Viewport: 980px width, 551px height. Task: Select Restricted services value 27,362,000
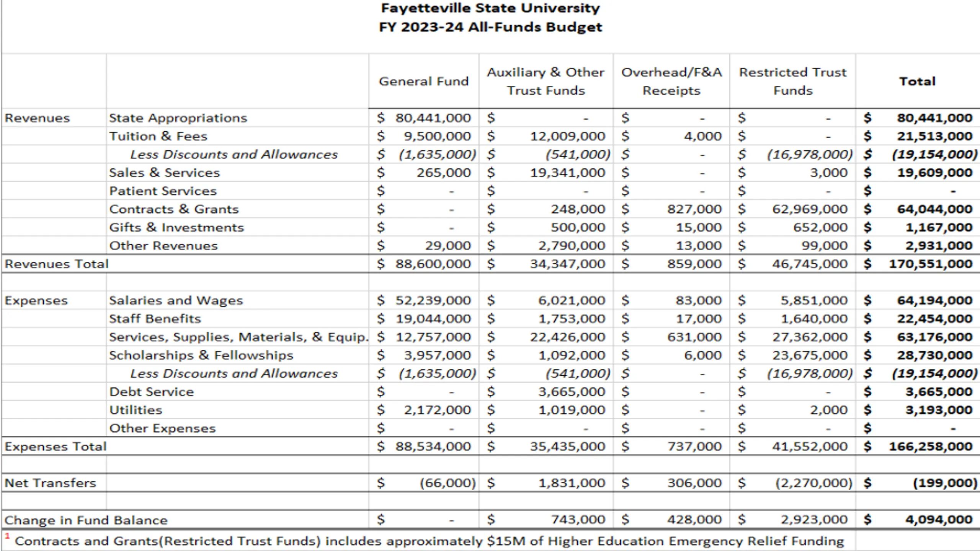(810, 337)
